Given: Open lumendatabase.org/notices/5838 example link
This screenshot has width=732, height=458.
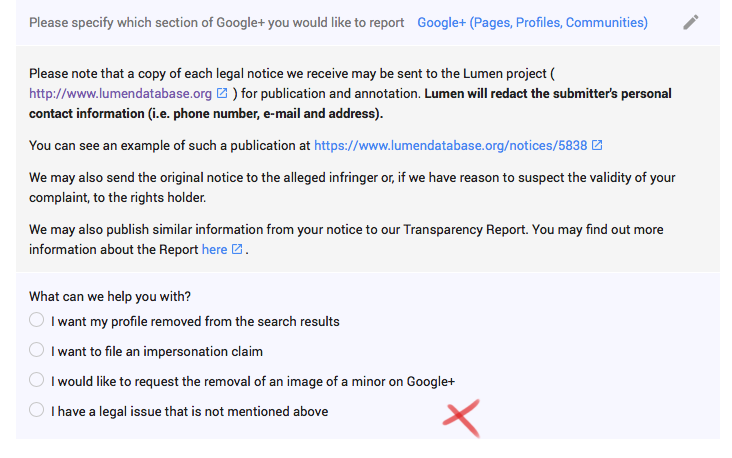Looking at the screenshot, I should pos(450,146).
